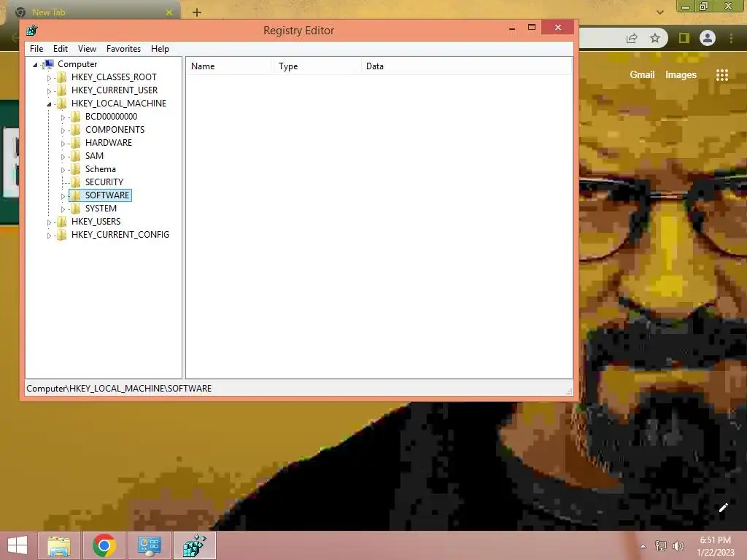
Task: Open the Images link in Chrome
Action: (681, 75)
